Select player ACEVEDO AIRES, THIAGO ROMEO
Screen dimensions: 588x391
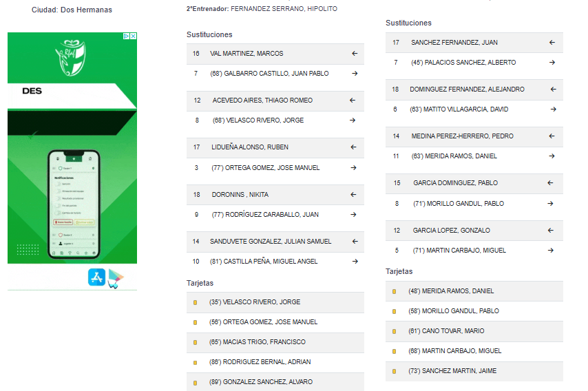point(262,100)
